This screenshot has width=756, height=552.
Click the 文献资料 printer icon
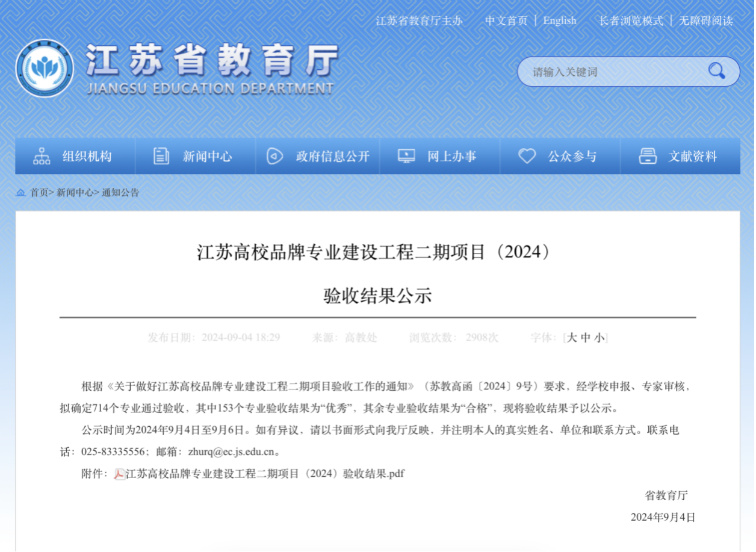(648, 157)
